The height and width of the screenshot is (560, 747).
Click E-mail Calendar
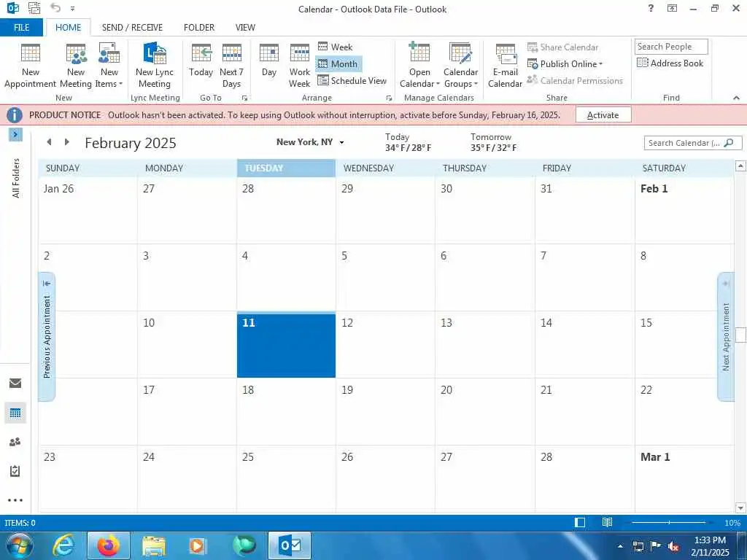point(505,65)
